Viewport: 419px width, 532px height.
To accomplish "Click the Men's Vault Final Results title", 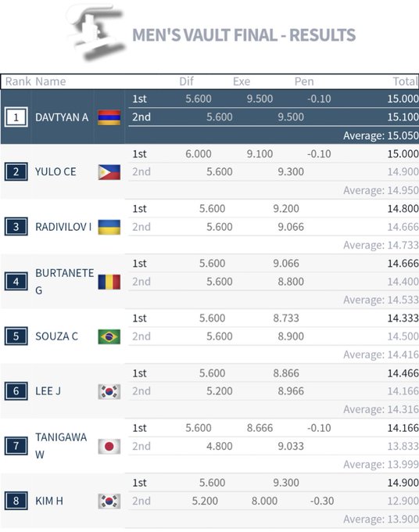I will click(244, 35).
